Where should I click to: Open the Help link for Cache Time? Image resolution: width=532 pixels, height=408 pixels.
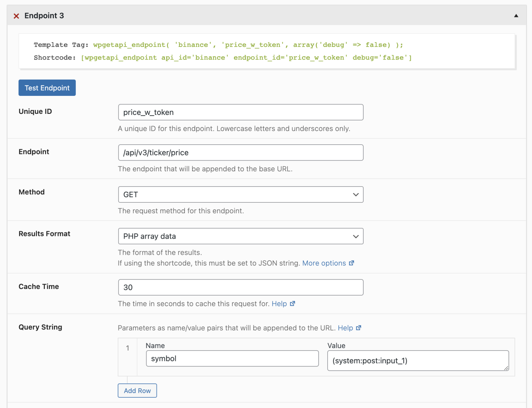279,303
